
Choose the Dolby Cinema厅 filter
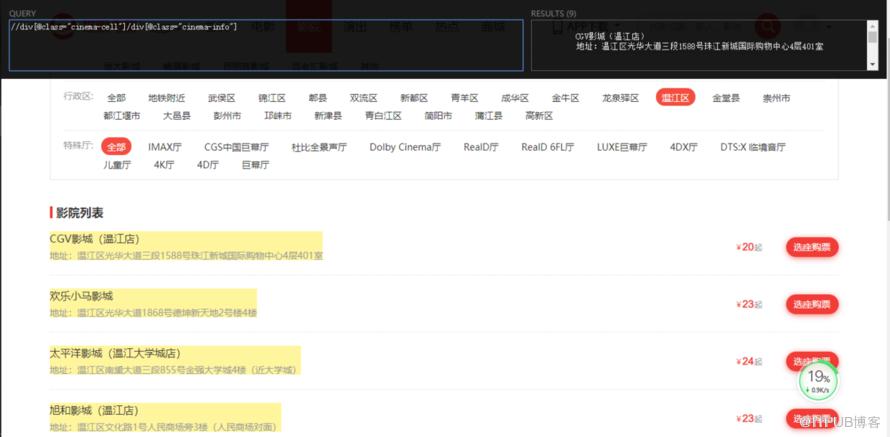coord(405,148)
